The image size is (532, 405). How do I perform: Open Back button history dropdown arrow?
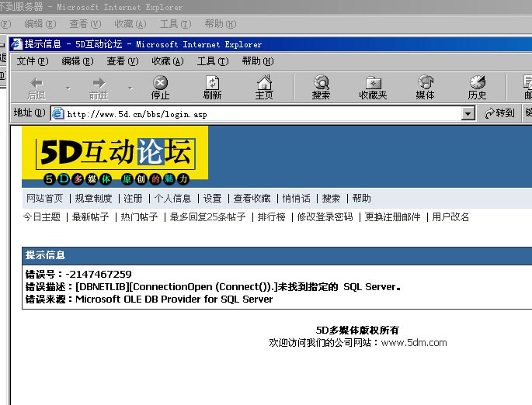coord(68,88)
